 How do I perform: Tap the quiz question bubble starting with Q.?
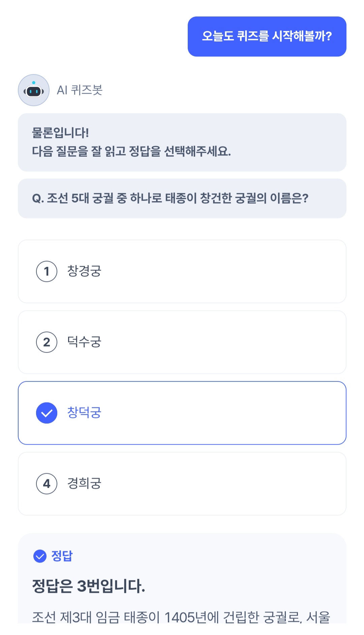pyautogui.click(x=170, y=198)
